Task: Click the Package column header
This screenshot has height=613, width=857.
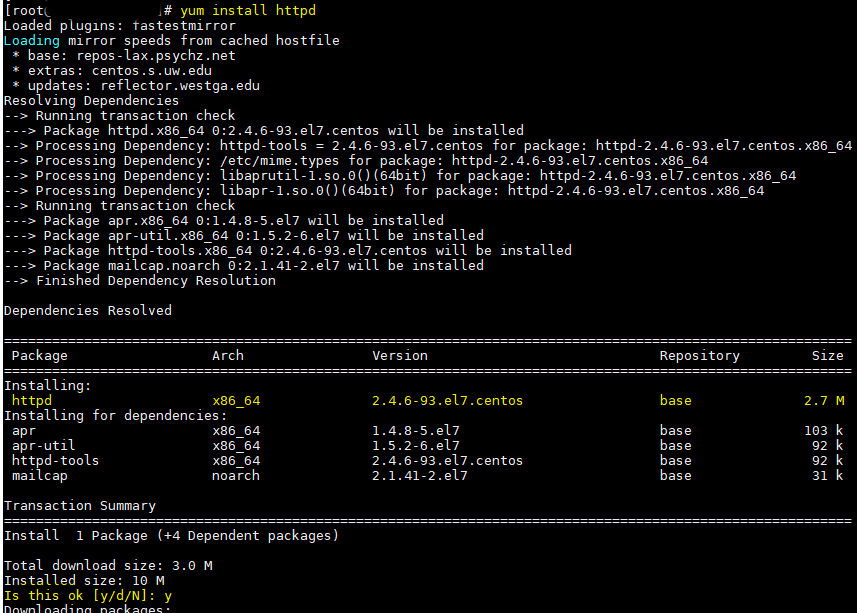Action: coord(39,355)
